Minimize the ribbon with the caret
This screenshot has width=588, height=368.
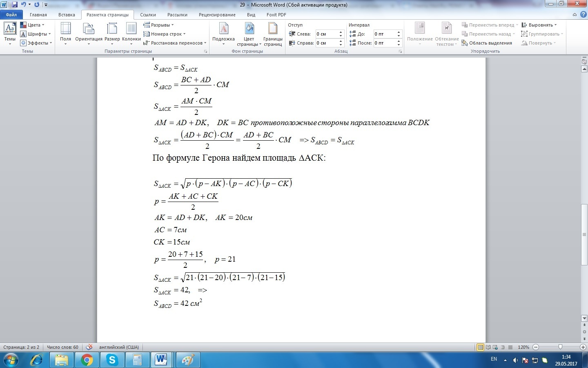coord(575,15)
